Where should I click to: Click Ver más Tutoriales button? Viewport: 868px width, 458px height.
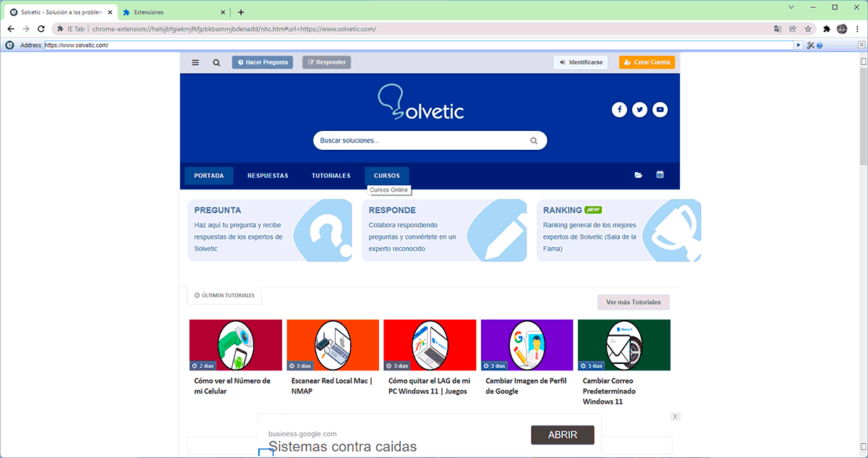634,302
